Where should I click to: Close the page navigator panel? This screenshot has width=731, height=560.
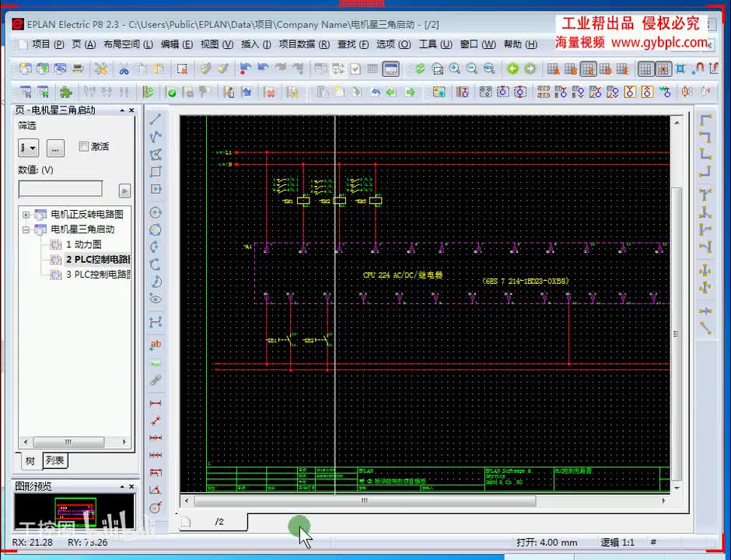(131, 110)
